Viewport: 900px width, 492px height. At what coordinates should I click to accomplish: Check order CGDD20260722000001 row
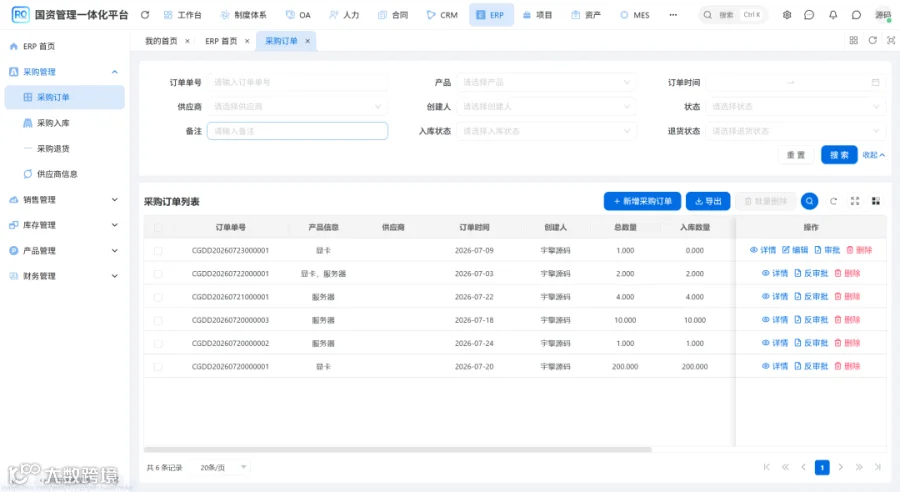158,274
